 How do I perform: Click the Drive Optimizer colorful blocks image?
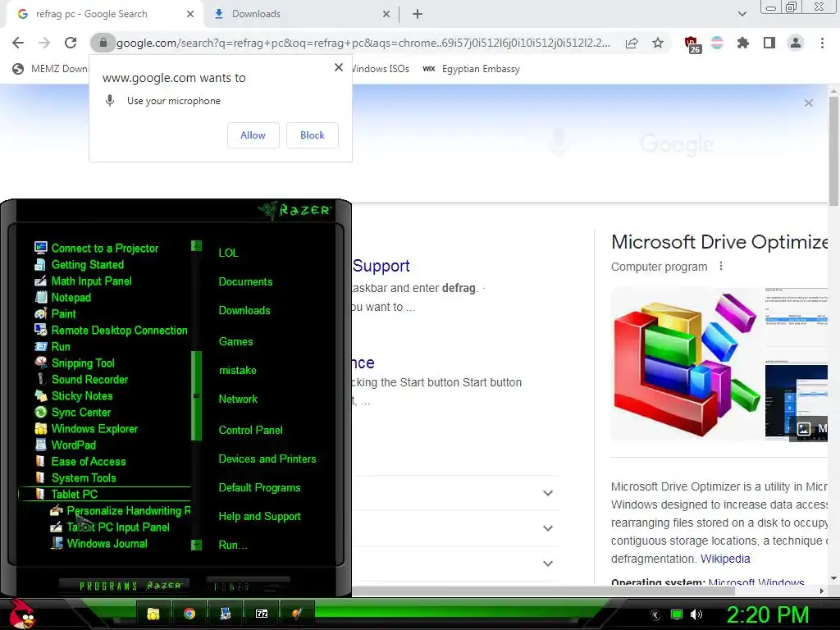tap(687, 364)
